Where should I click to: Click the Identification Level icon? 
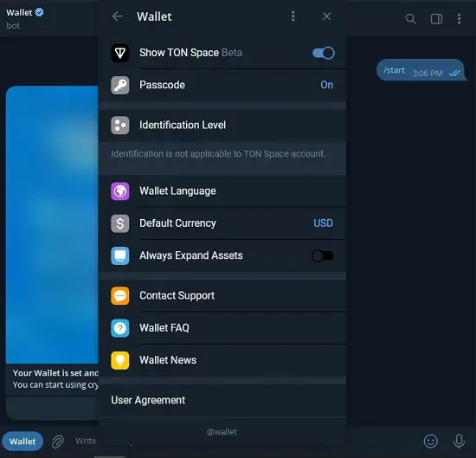pyautogui.click(x=120, y=126)
